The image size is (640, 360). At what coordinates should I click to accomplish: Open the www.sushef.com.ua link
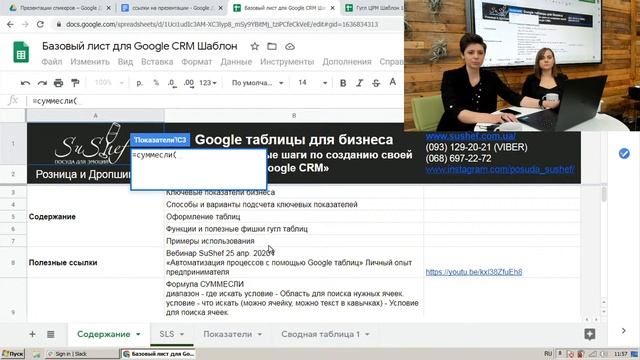pyautogui.click(x=471, y=136)
